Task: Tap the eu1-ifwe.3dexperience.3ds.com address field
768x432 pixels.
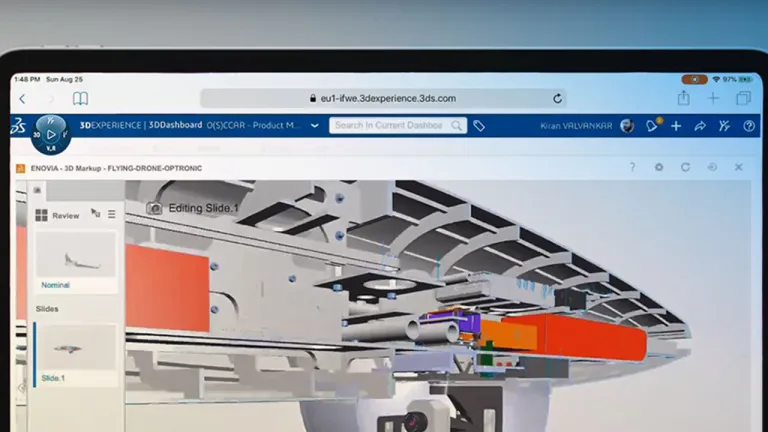Action: (x=383, y=98)
